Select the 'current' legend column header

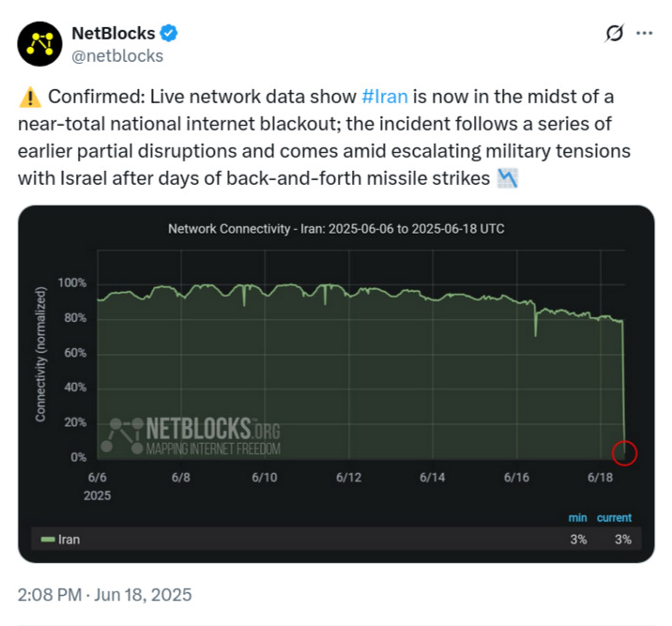(614, 517)
